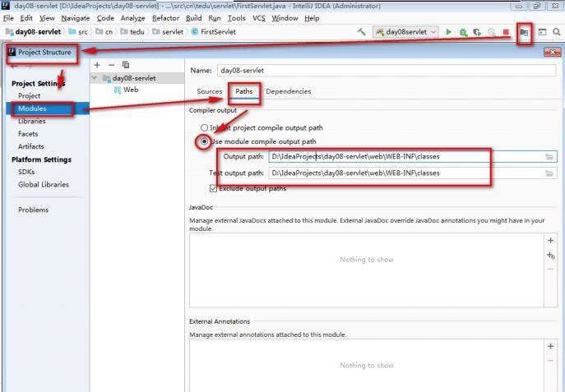565x392 pixels.
Task: Click src breadcrumb in navigation bar
Action: [x=79, y=32]
